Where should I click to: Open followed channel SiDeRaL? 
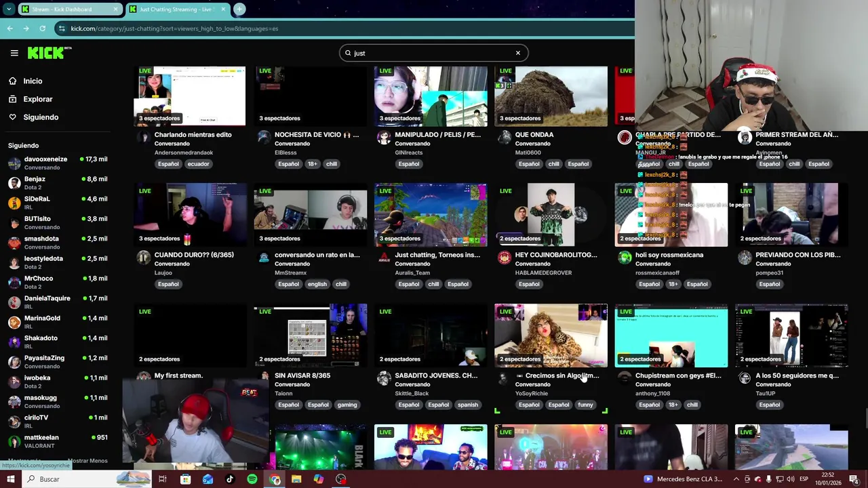[58, 203]
